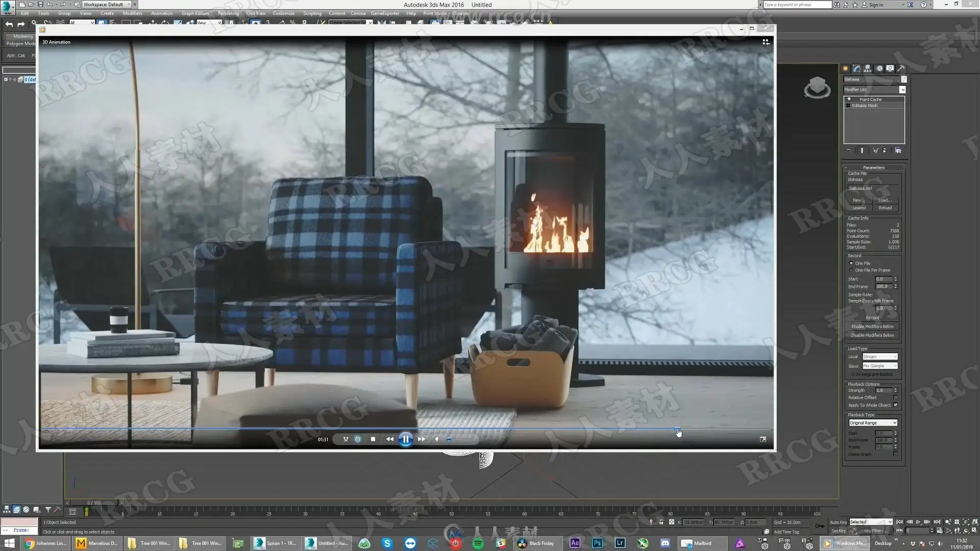Viewport: 980px width, 551px height.
Task: Click Disable Modifiers Below button
Action: point(872,335)
